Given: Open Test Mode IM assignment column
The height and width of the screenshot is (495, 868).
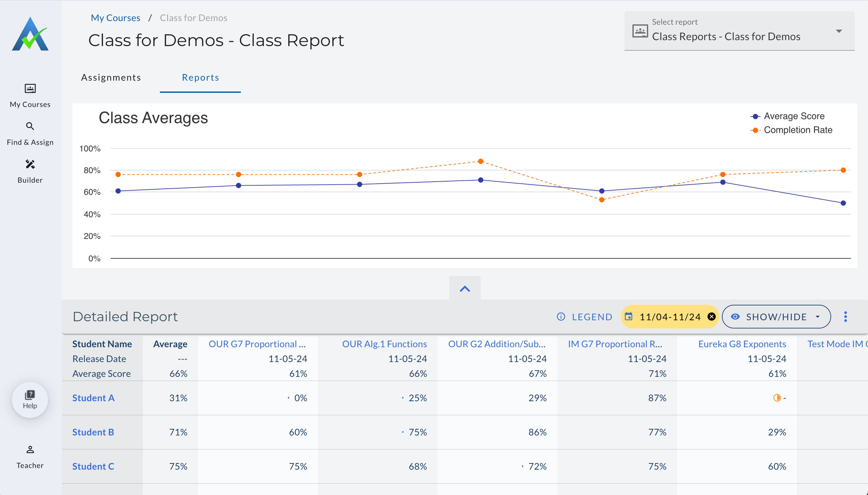Looking at the screenshot, I should (x=837, y=344).
